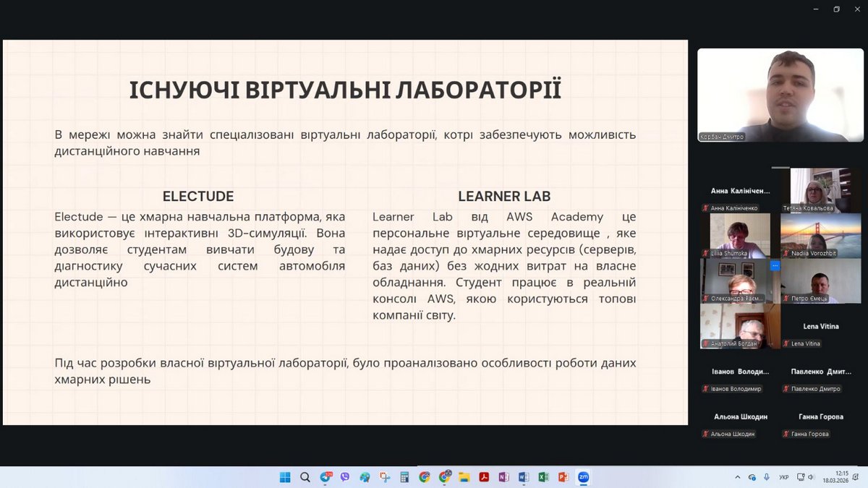This screenshot has width=868, height=488.
Task: Open OneNote from the taskbar
Action: tap(503, 477)
